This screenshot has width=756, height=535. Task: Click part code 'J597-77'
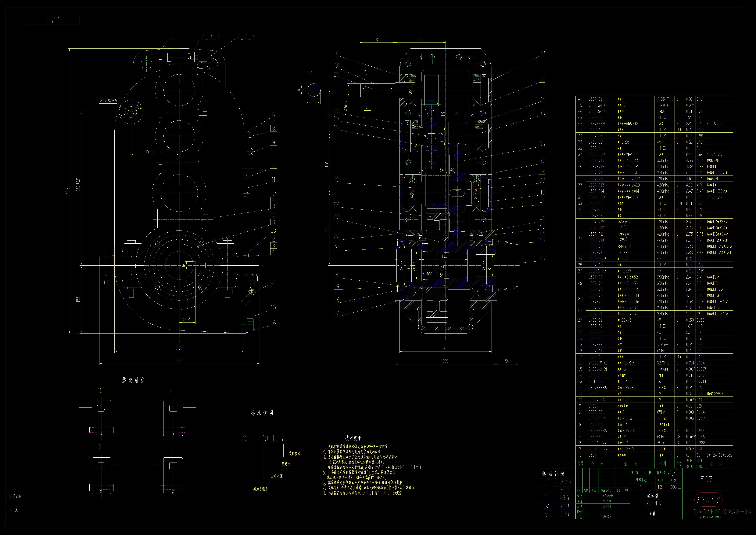[595, 277]
